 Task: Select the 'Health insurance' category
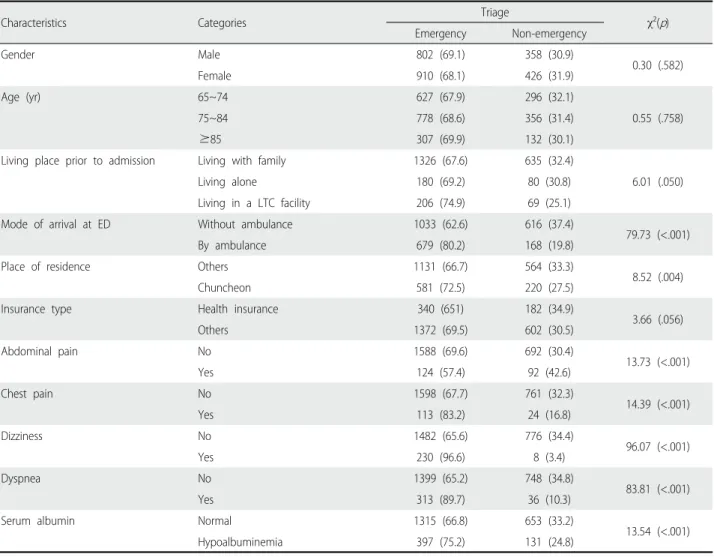[x=238, y=309]
